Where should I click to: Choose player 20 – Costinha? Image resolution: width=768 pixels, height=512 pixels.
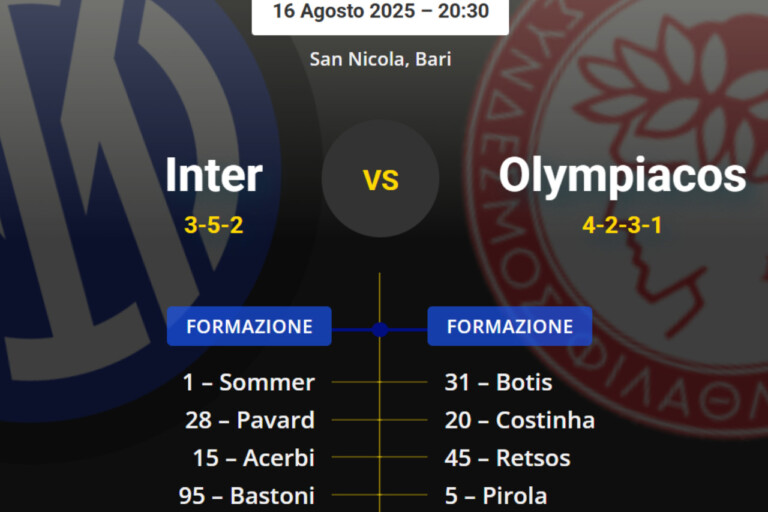coord(519,420)
